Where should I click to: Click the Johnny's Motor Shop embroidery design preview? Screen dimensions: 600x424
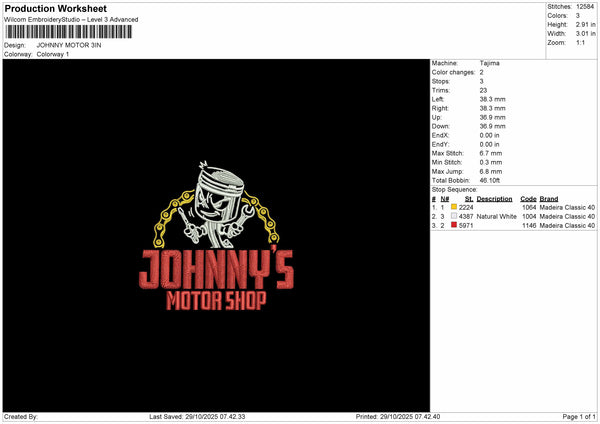[216, 236]
